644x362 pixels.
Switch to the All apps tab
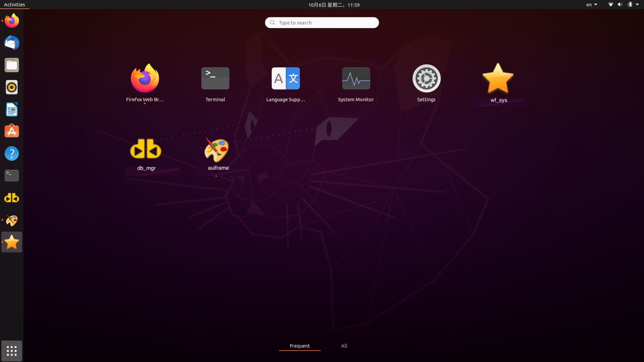344,346
